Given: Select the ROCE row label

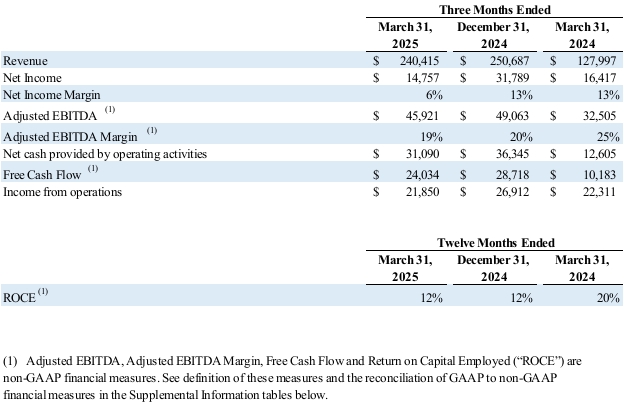Looking at the screenshot, I should 20,297.
